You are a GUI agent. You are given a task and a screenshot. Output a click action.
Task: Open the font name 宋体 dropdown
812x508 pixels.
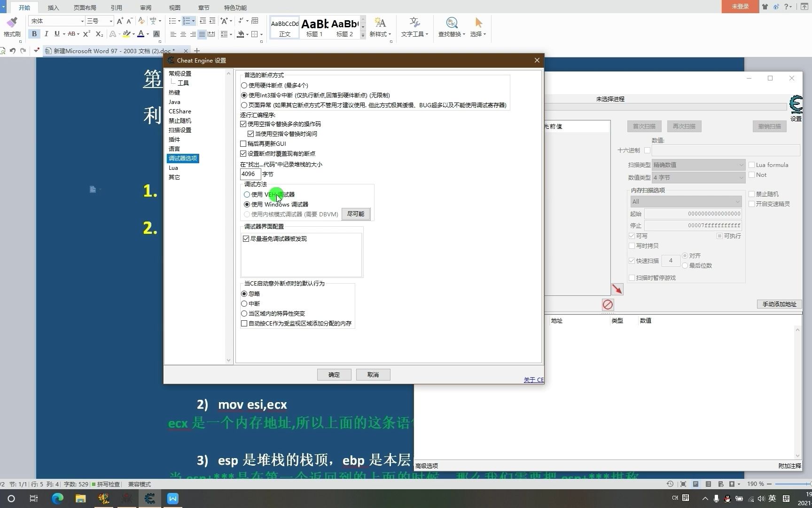click(82, 21)
